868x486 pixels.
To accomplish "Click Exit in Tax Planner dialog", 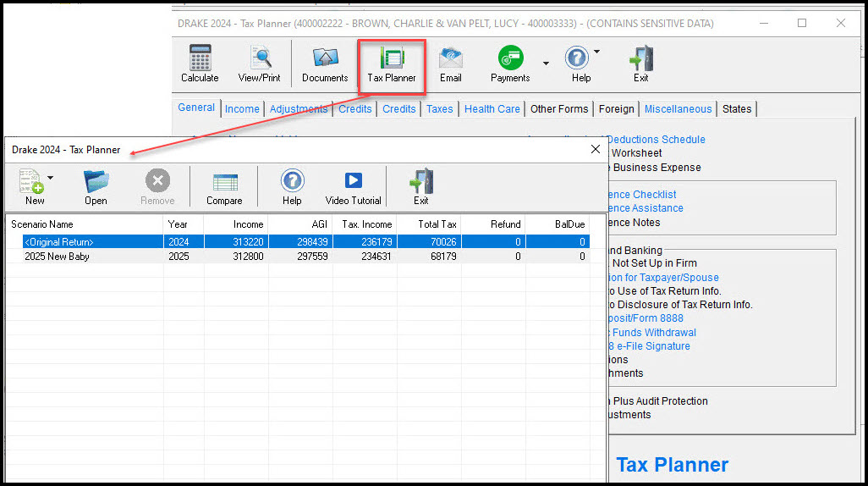I will click(421, 180).
